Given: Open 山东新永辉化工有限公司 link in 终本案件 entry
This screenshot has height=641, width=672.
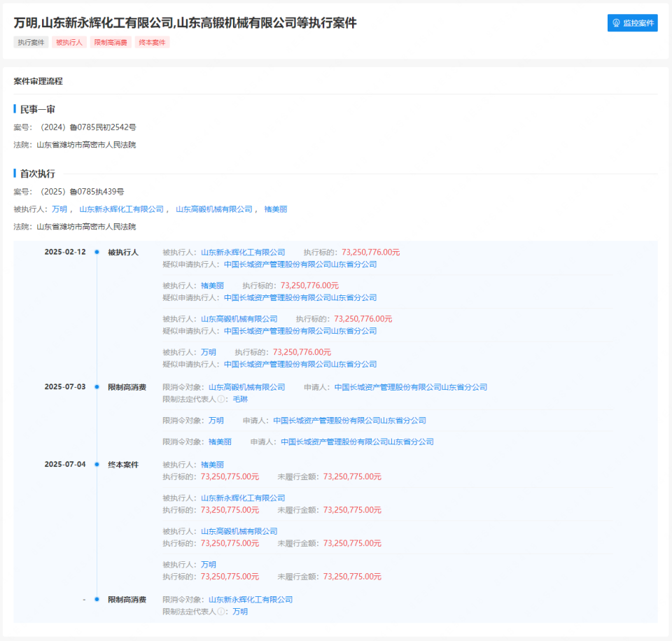Looking at the screenshot, I should point(243,498).
